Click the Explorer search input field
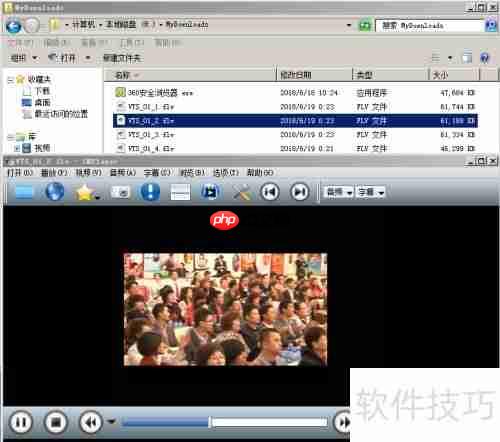The width and height of the screenshot is (500, 442). (429, 25)
